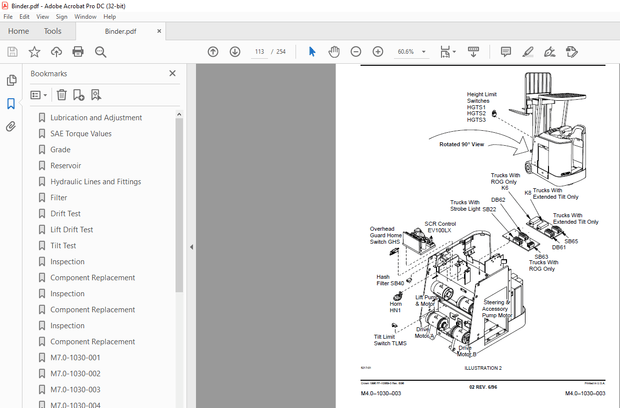Activate the Hand pan tool

(334, 52)
